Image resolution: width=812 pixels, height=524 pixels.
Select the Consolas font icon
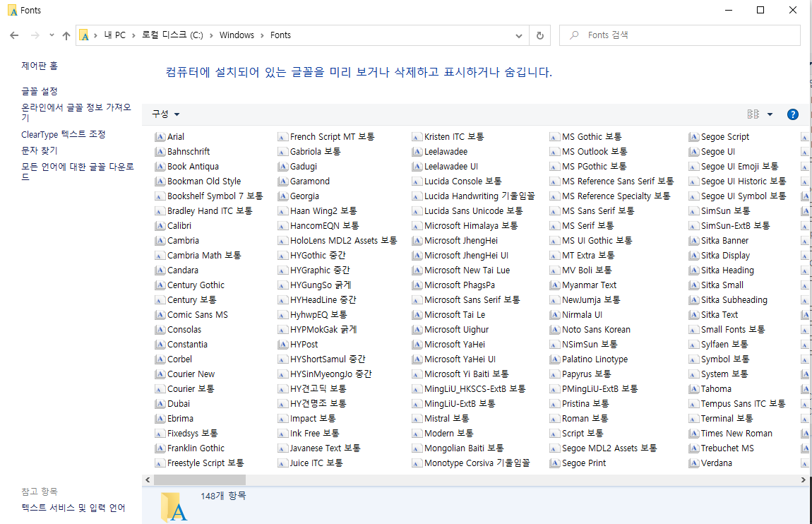pyautogui.click(x=160, y=330)
